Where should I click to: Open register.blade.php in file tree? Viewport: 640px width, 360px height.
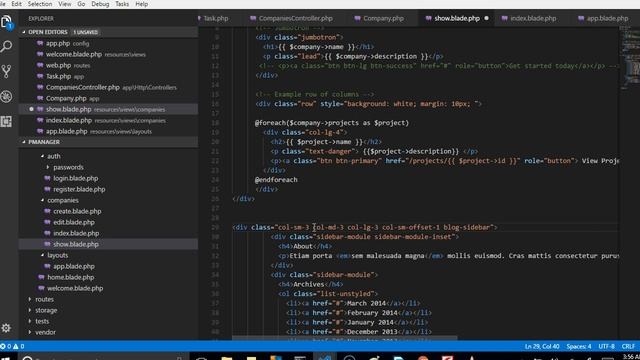[x=108, y=189]
